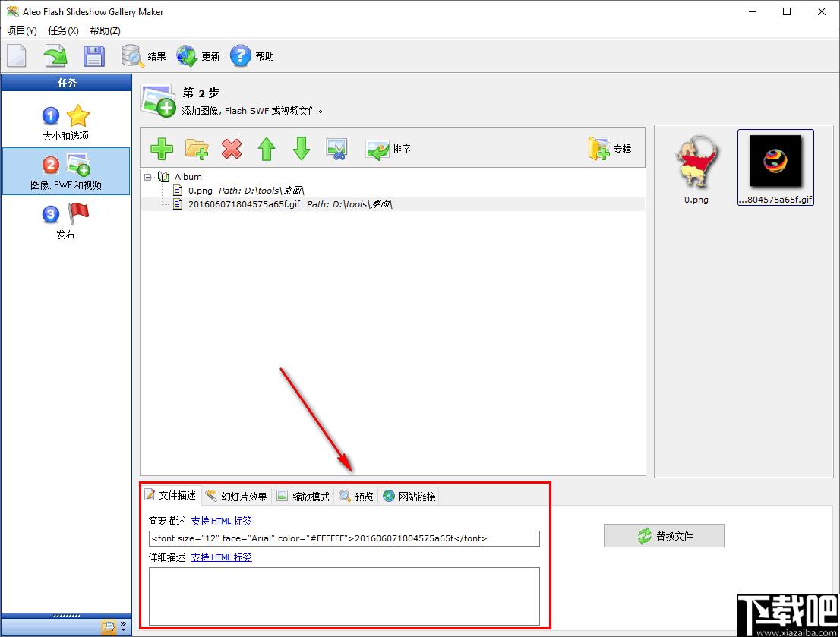Click the 替换文件 replace file button
Screen dimensions: 840x637
pyautogui.click(x=664, y=536)
